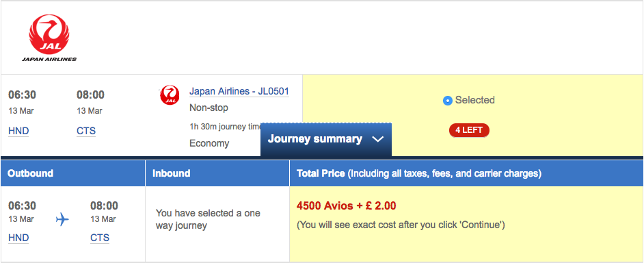Open the Japan Airlines - JL0501 flight link

pyautogui.click(x=239, y=91)
